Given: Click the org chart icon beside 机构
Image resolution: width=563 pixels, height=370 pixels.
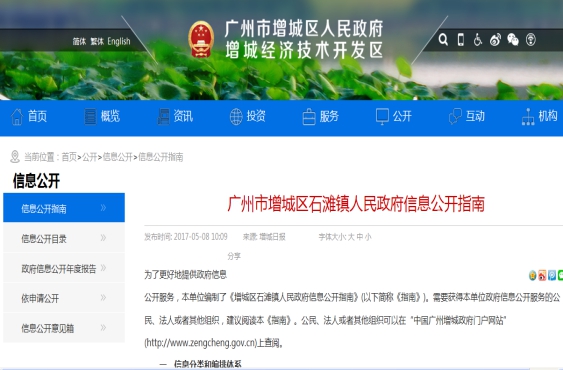Looking at the screenshot, I should [x=528, y=117].
